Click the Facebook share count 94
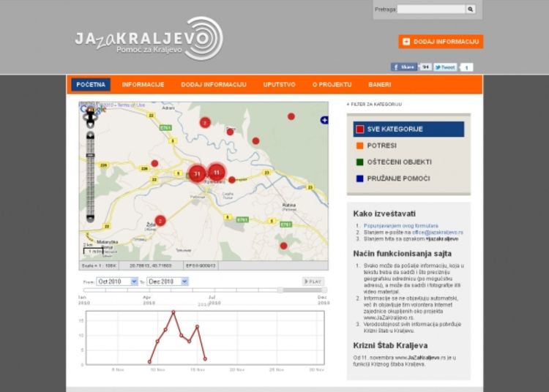Image resolution: width=549 pixels, height=392 pixels. point(425,67)
